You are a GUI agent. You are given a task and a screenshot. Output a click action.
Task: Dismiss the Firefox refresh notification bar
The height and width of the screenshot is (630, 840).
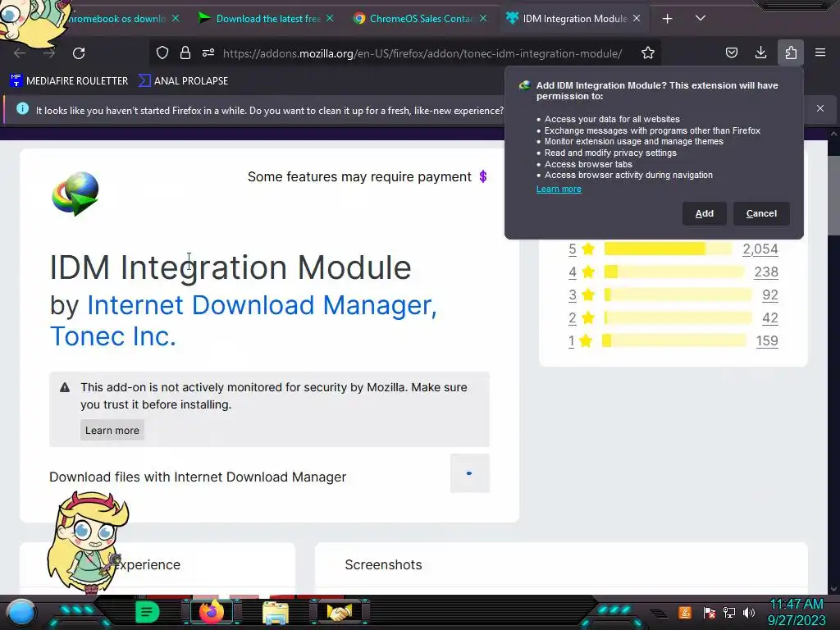[x=820, y=108]
